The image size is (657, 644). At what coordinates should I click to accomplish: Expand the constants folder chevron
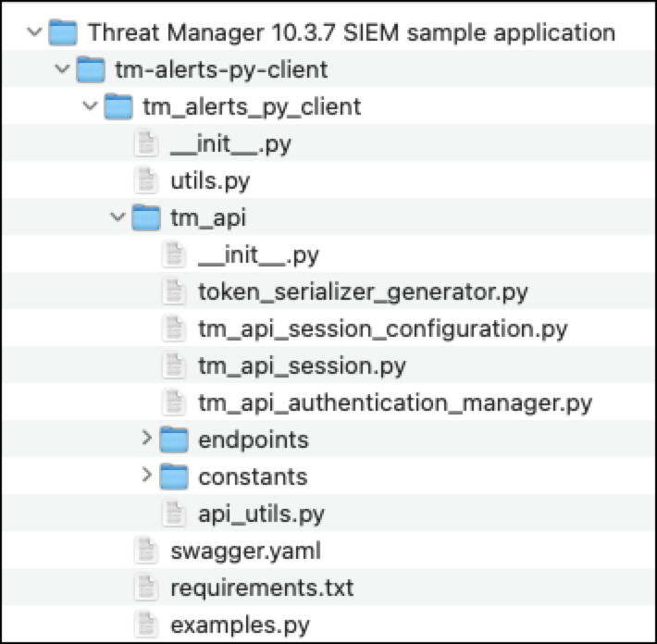tap(146, 475)
